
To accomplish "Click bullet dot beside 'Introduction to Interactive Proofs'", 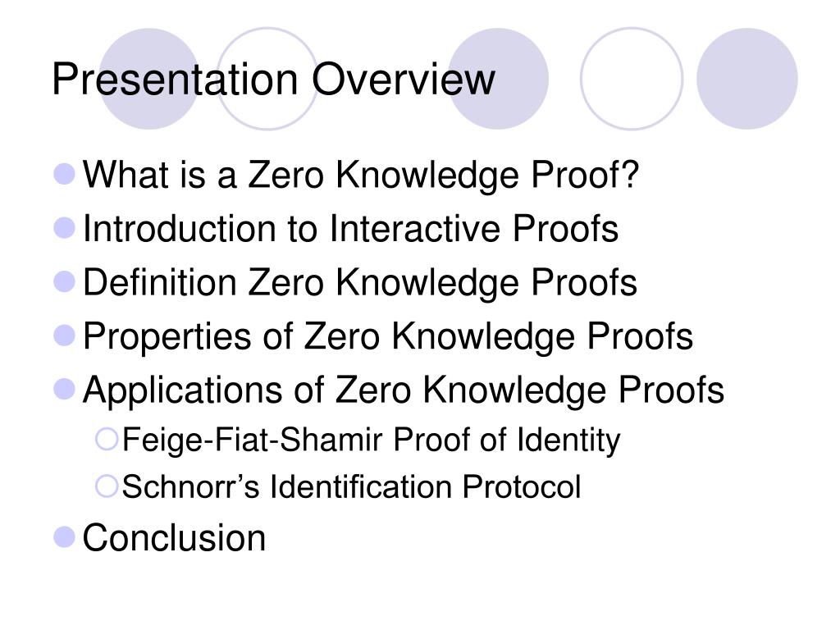I will coord(65,228).
